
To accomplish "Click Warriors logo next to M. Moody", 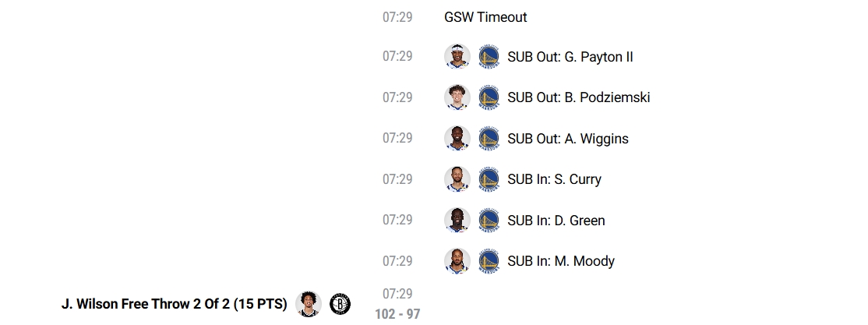I will click(x=489, y=261).
